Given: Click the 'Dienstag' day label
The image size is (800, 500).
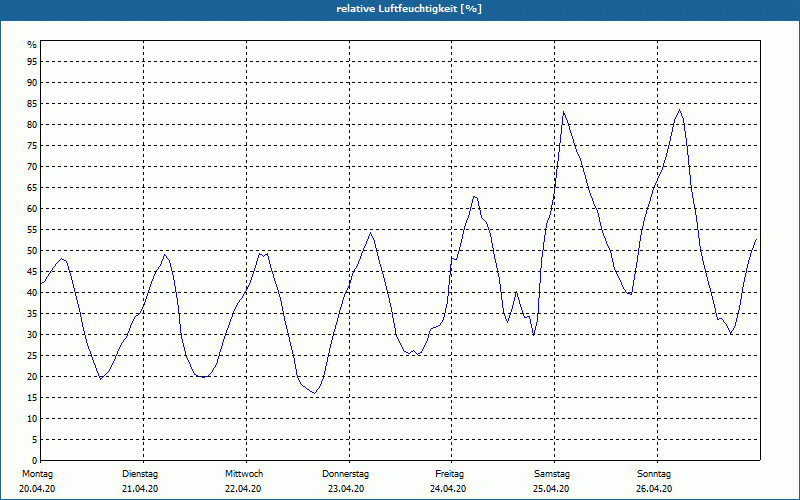Looking at the screenshot, I should pos(140,474).
